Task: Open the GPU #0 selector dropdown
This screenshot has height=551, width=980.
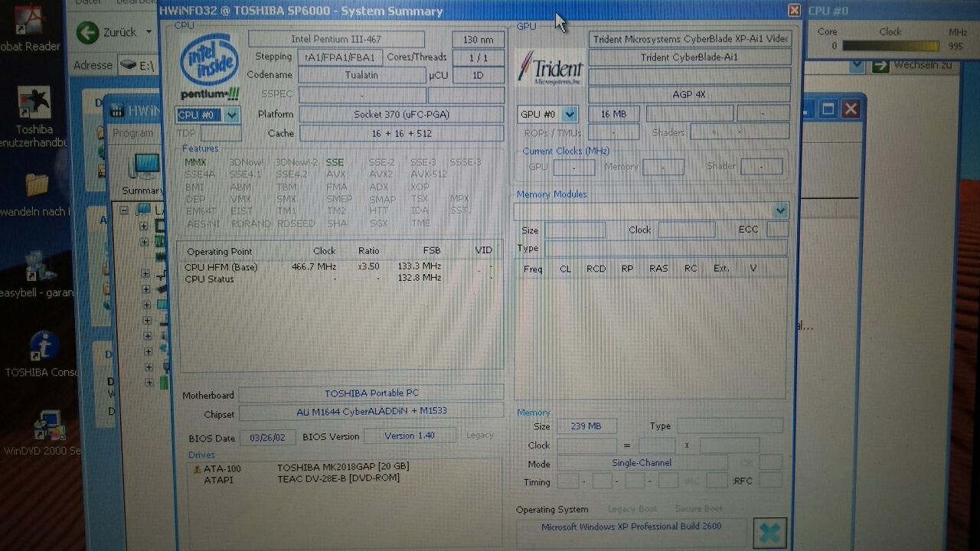Action: tap(570, 114)
